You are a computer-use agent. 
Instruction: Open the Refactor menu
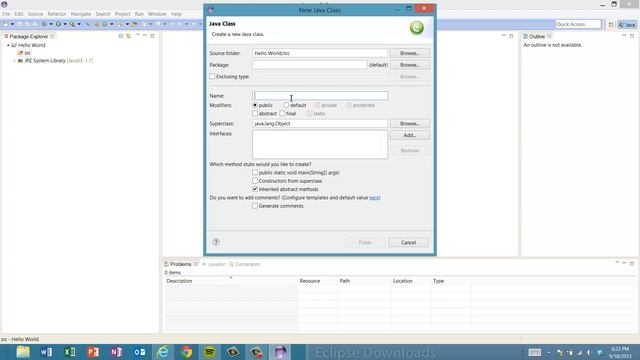(57, 14)
